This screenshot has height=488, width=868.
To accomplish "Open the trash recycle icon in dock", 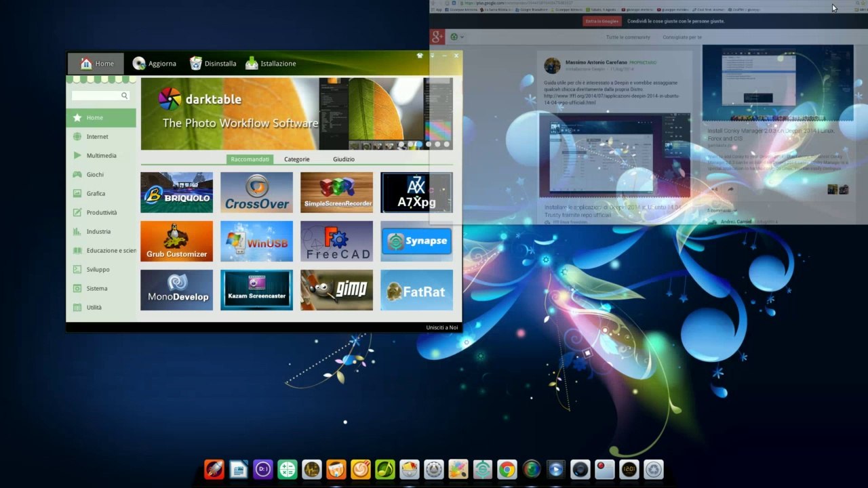I will [654, 469].
